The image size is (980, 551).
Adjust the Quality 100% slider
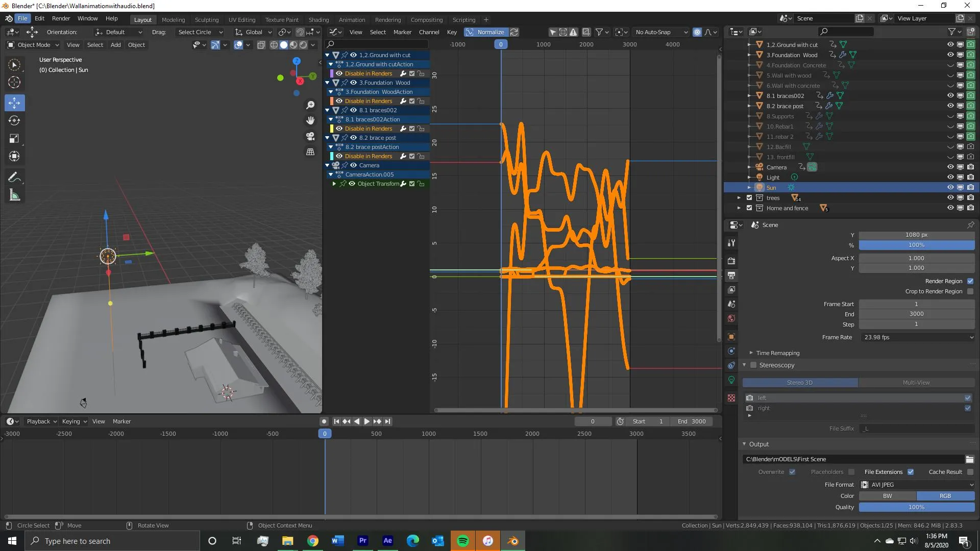point(917,507)
